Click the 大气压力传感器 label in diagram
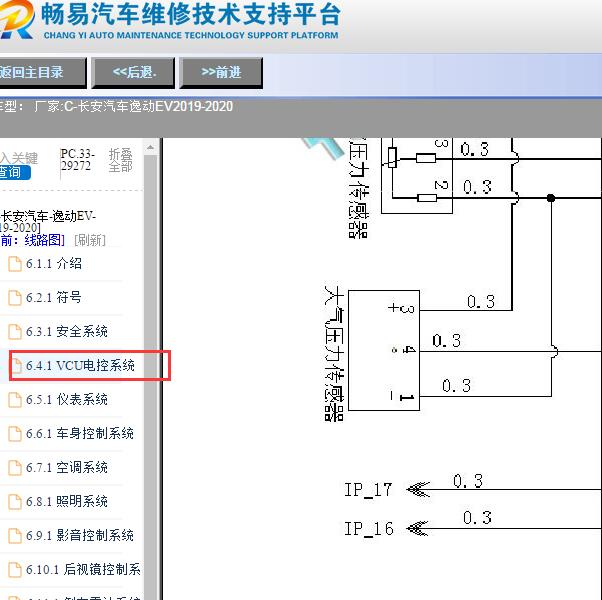This screenshot has height=600, width=602. pos(334,353)
